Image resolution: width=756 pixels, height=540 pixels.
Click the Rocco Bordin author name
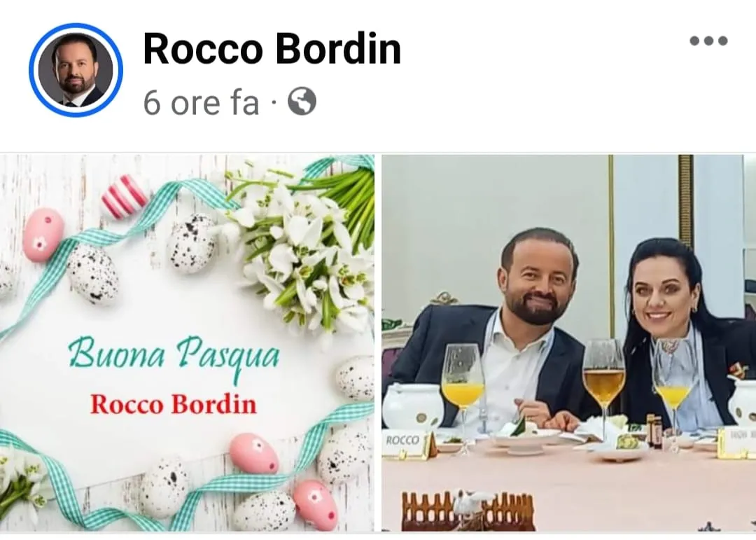pyautogui.click(x=272, y=49)
